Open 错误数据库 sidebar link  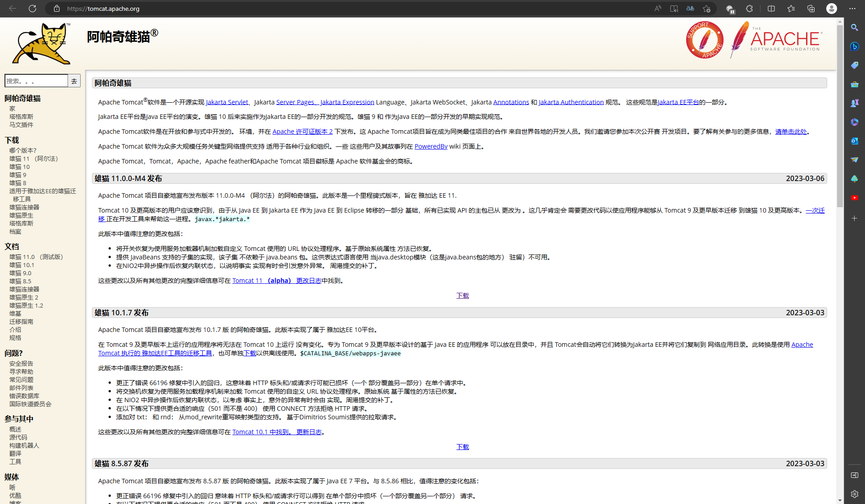pos(24,396)
